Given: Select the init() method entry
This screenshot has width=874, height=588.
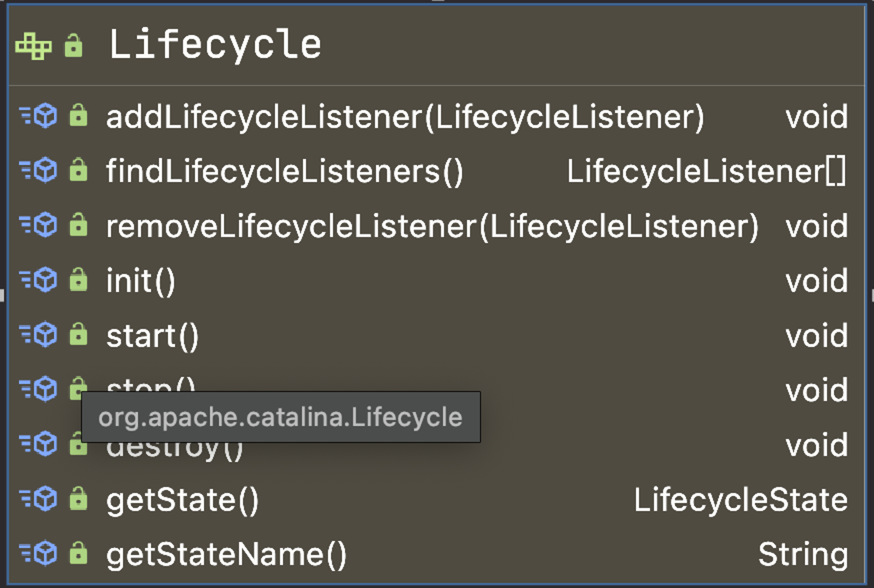Looking at the screenshot, I should (141, 281).
